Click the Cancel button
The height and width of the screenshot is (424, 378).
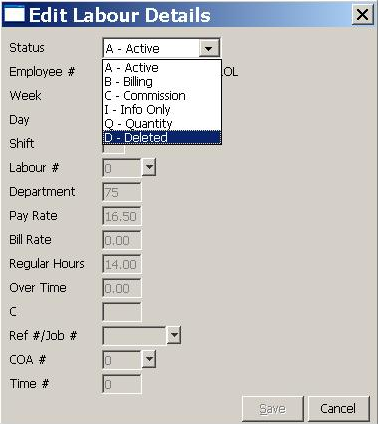click(x=339, y=409)
